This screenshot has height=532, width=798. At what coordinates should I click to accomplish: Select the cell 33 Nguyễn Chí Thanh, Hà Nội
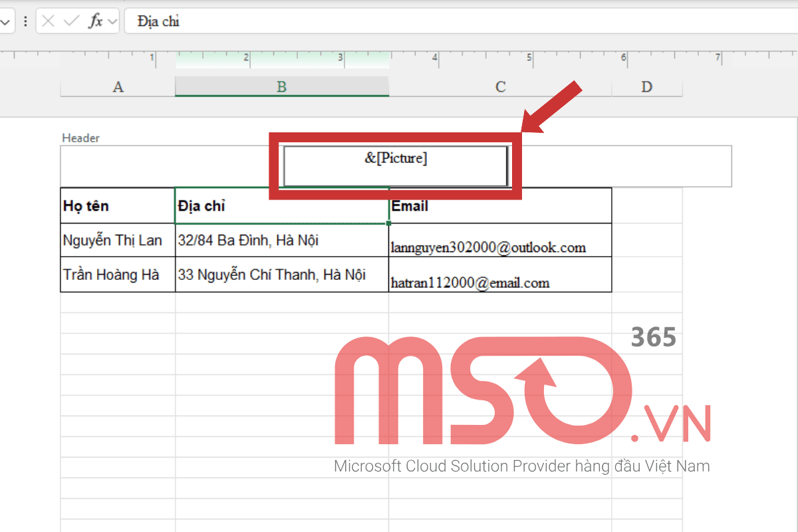281,275
